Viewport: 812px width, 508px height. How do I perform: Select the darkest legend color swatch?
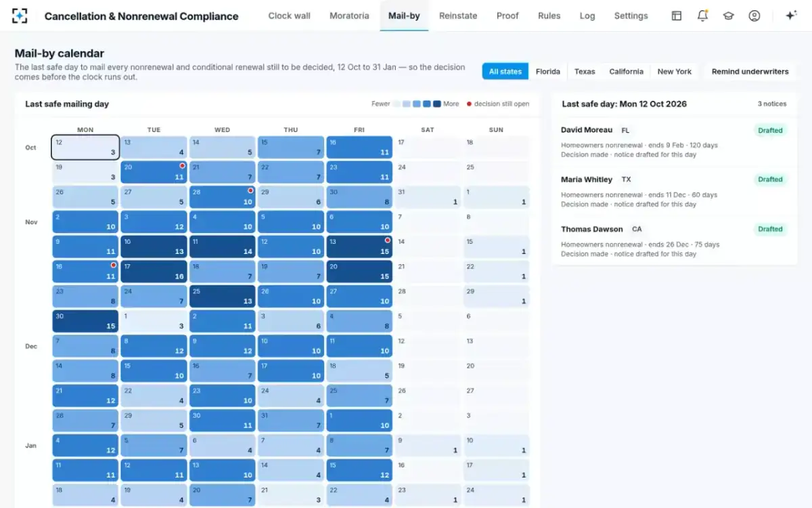click(x=437, y=104)
